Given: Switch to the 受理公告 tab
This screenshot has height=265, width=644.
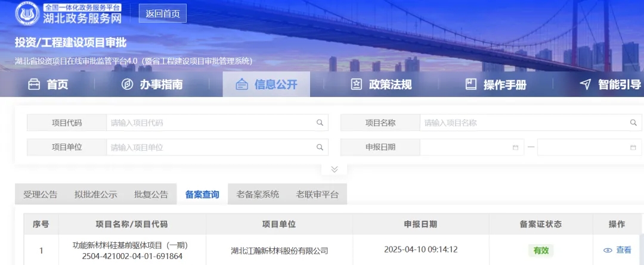Looking at the screenshot, I should [41, 195].
